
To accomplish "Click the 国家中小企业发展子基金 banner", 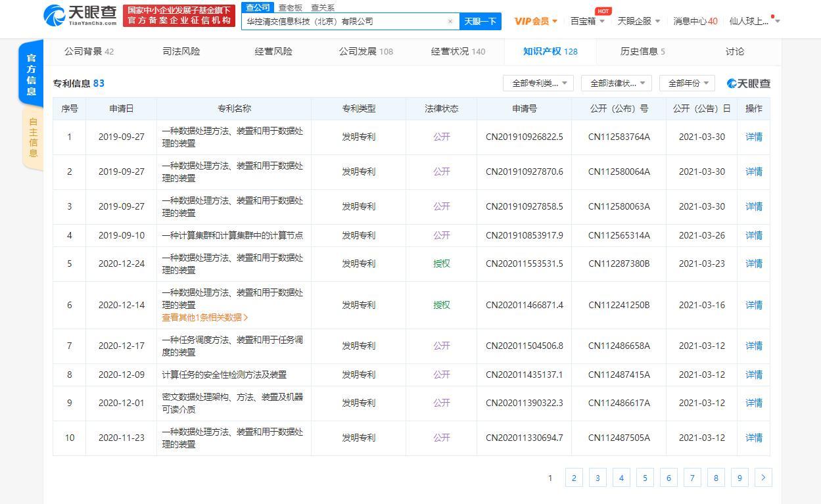I will pos(179,16).
